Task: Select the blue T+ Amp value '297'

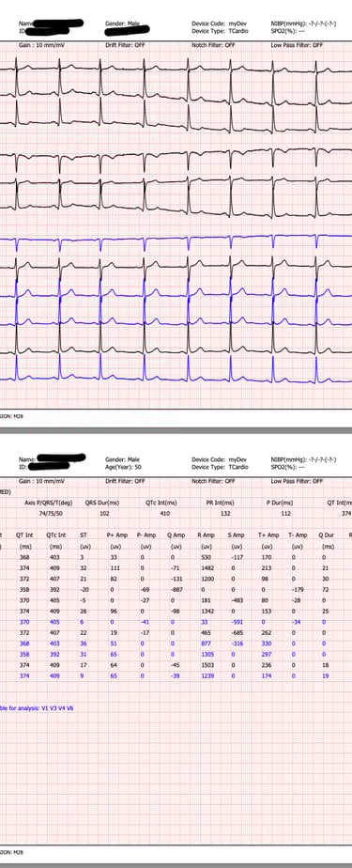Action: pos(267,654)
